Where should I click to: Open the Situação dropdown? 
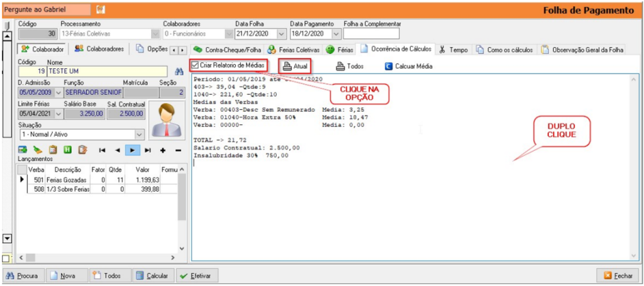pyautogui.click(x=140, y=134)
